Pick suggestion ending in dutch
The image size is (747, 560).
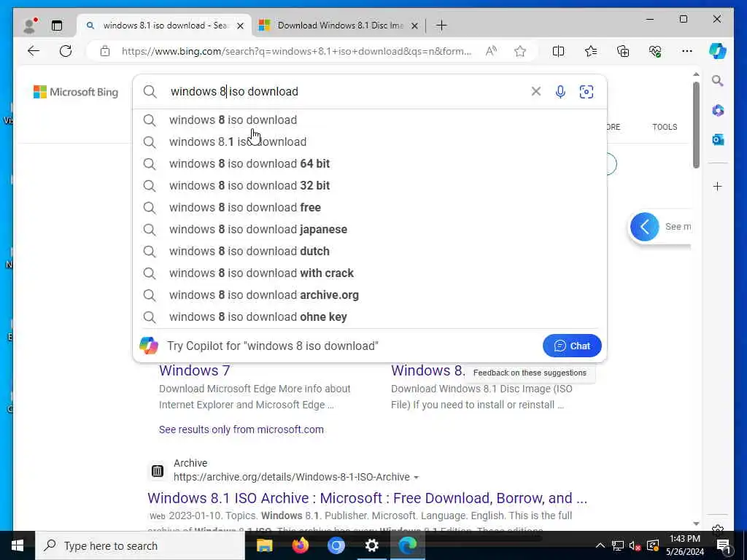370,252
